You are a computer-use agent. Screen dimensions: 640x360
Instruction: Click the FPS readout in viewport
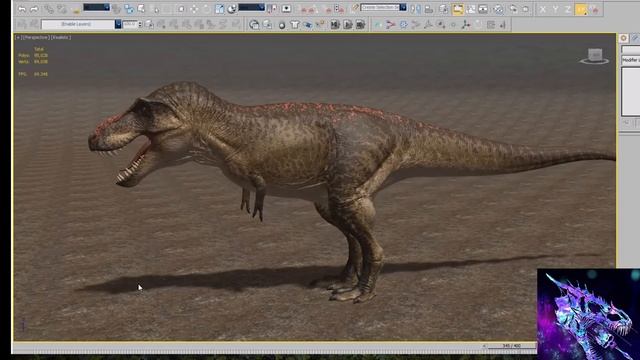coord(33,74)
